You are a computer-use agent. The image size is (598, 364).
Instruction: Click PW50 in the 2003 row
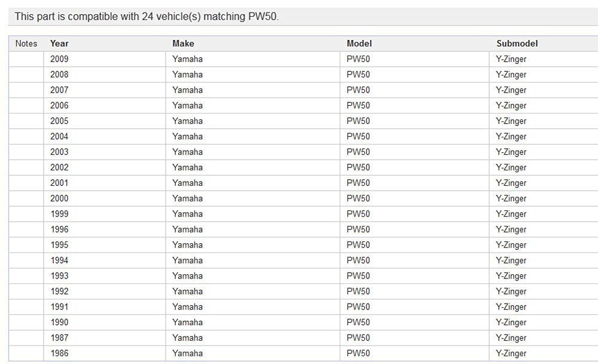358,152
